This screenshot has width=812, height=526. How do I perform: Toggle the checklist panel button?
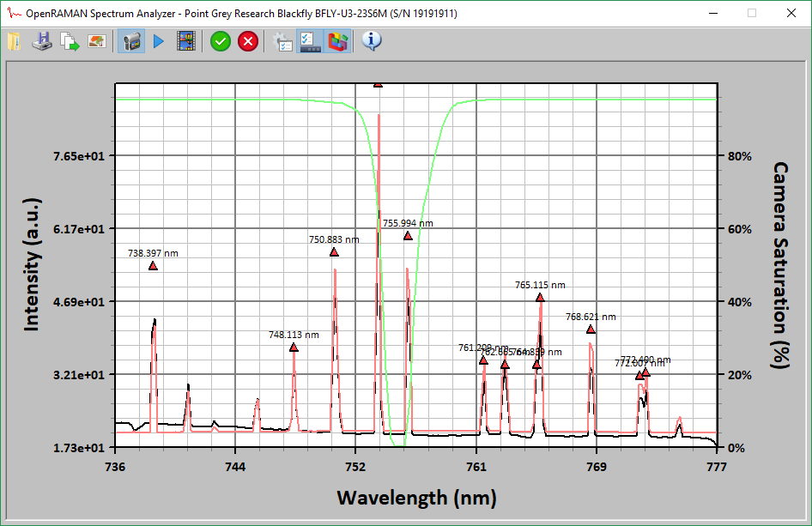click(x=310, y=41)
